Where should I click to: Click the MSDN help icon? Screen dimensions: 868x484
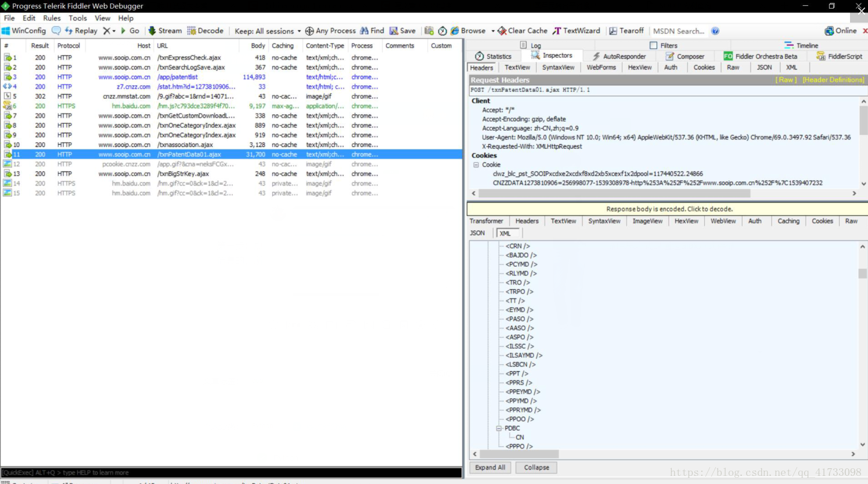[x=715, y=31]
